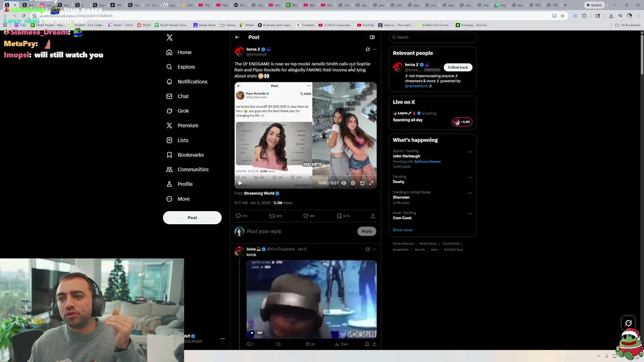Reply to Juice's post via comment icon

[x=250, y=344]
